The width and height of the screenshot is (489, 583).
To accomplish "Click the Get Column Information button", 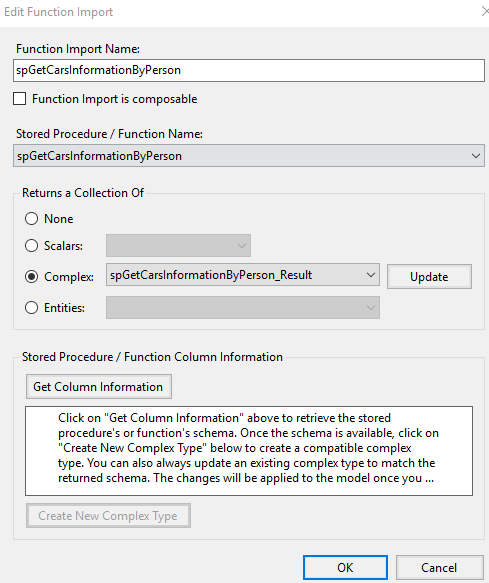I will 99,387.
